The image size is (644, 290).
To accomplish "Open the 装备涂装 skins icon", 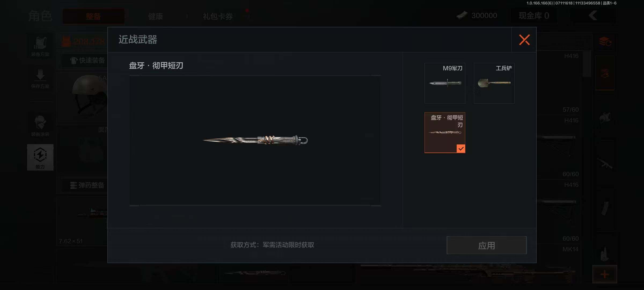I will point(40,126).
